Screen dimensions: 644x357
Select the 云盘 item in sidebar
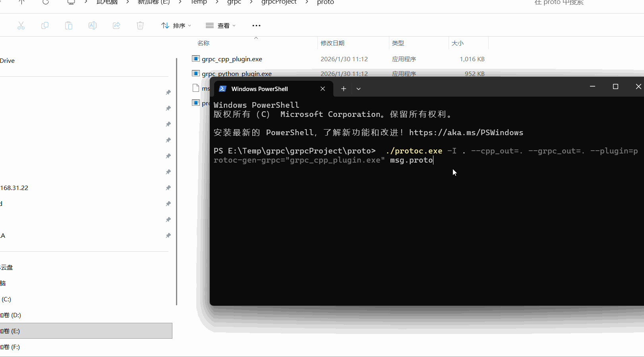tap(7, 267)
